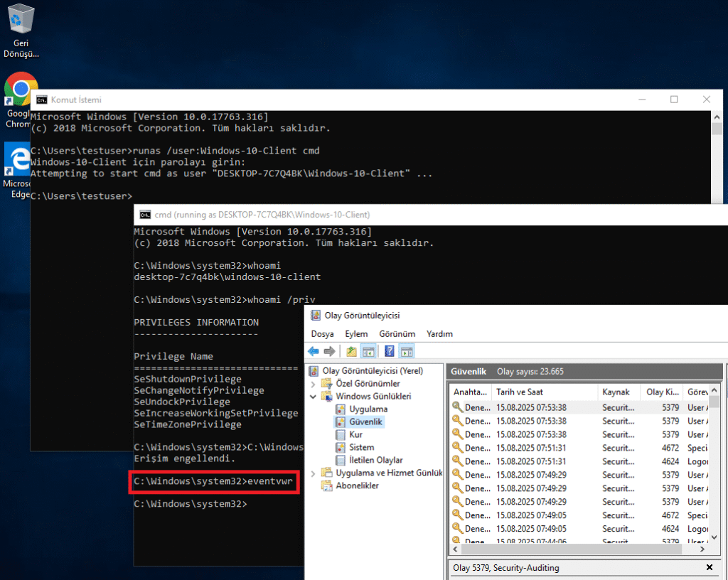Click the event list scroll right arrow
Viewport: 728px width, 580px height.
click(702, 549)
